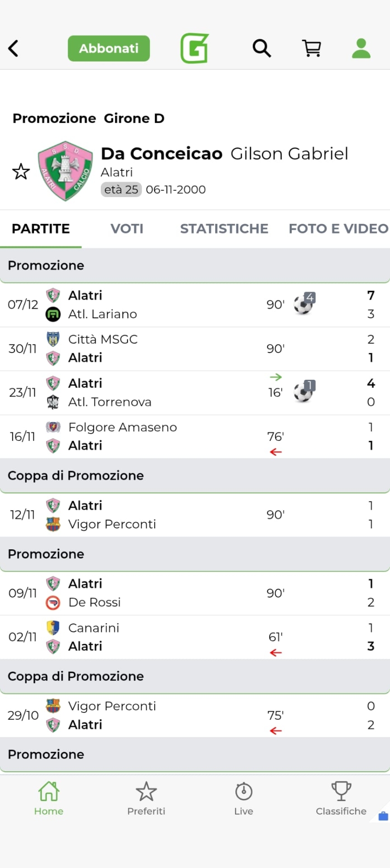The height and width of the screenshot is (868, 390).
Task: Toggle favorite star for Da Conceicao
Action: click(x=21, y=172)
